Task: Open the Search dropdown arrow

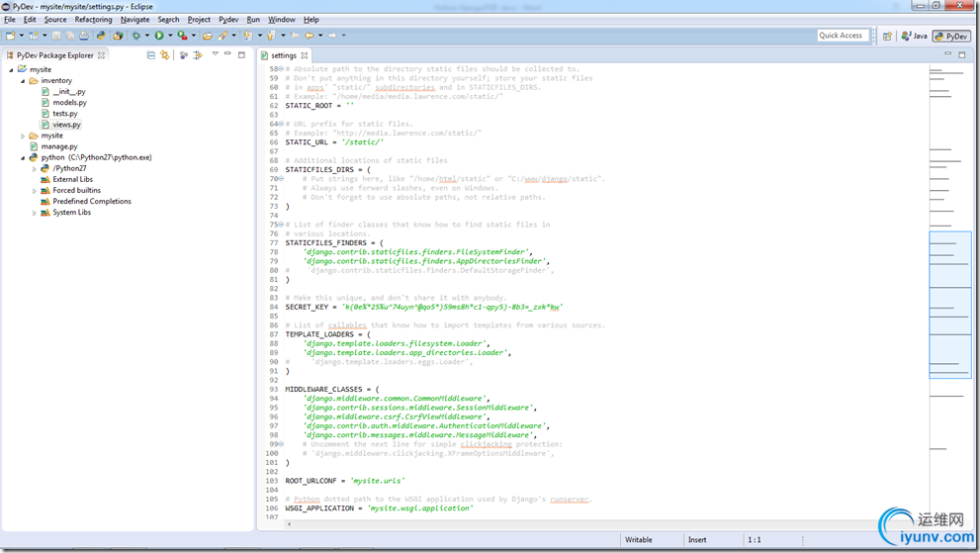Action: tap(233, 36)
